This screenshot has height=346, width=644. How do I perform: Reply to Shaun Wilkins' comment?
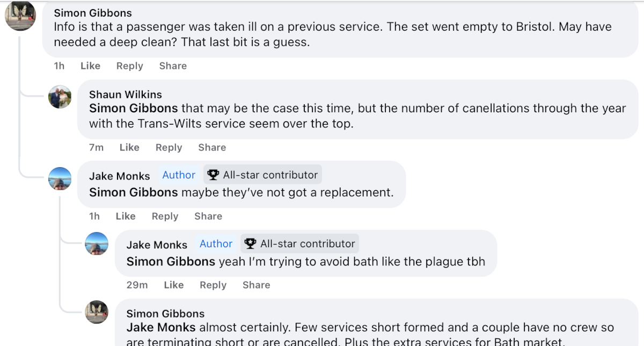pos(169,148)
